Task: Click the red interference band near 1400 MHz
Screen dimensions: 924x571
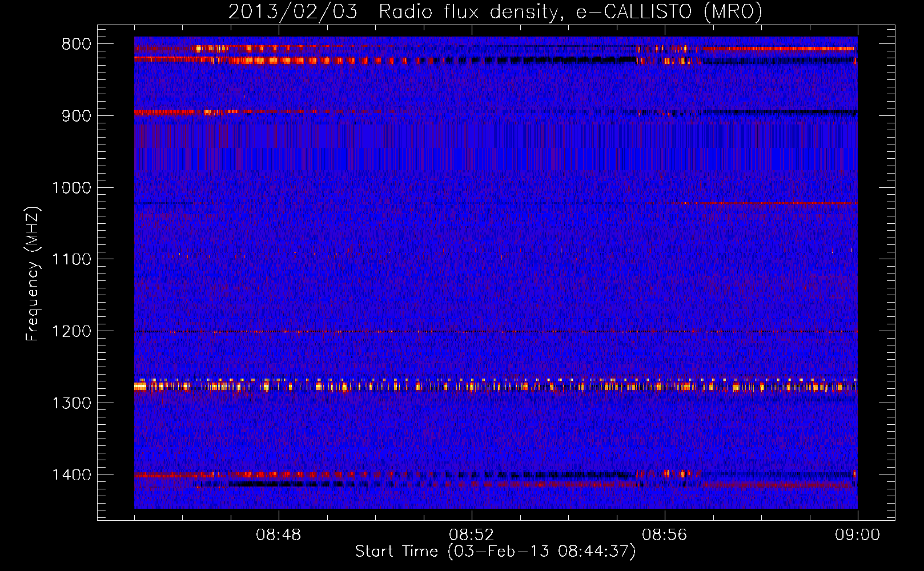Action: [x=496, y=475]
